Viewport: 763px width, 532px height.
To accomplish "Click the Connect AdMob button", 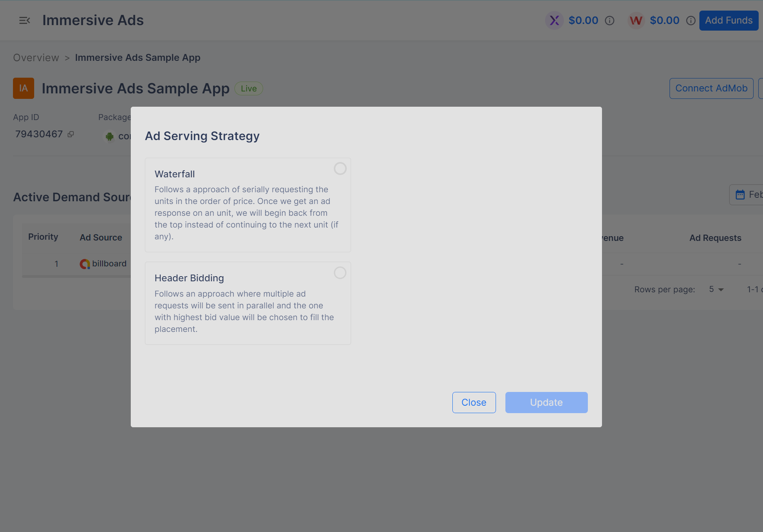I will click(711, 88).
